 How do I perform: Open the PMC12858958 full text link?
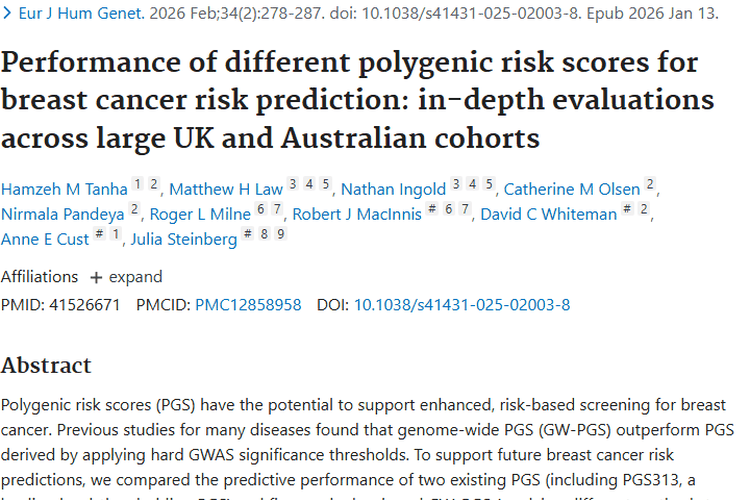coord(248,305)
